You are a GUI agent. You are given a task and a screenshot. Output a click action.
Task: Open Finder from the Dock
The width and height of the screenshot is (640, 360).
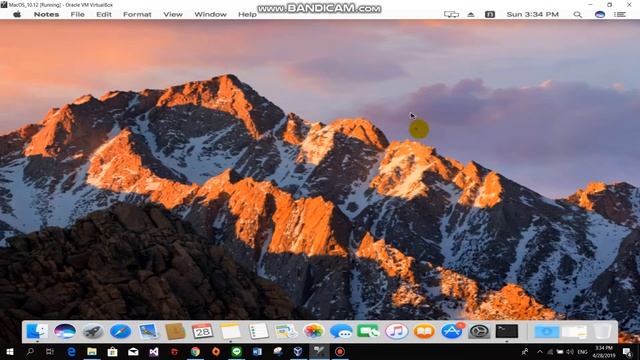[37, 331]
